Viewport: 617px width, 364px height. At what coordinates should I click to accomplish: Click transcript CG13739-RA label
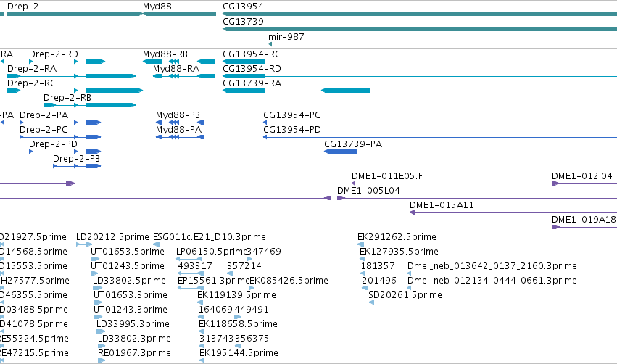[252, 83]
